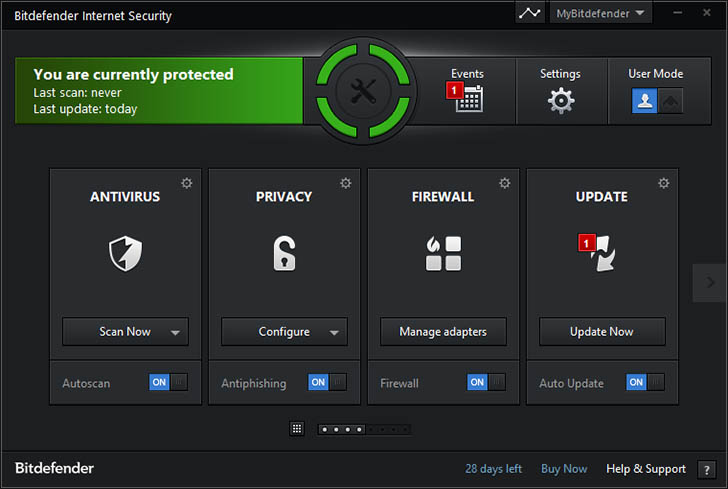This screenshot has width=728, height=489.
Task: Click the Firewall flame grid icon
Action: coord(443,253)
